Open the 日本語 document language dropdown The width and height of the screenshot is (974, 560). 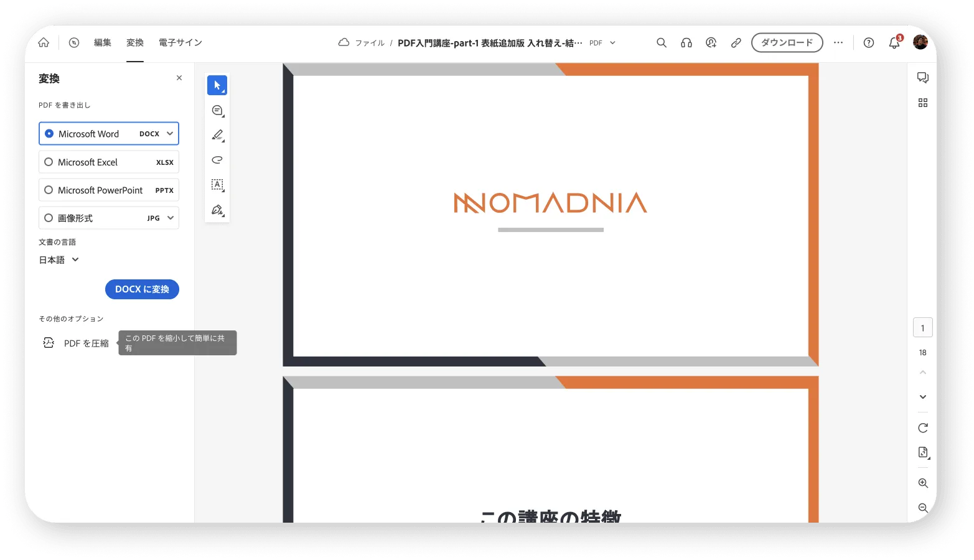(x=59, y=260)
